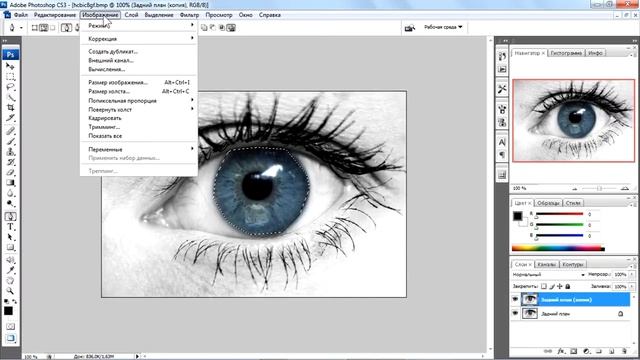640x360 pixels.
Task: Choose Размер холста menu item
Action: click(139, 91)
